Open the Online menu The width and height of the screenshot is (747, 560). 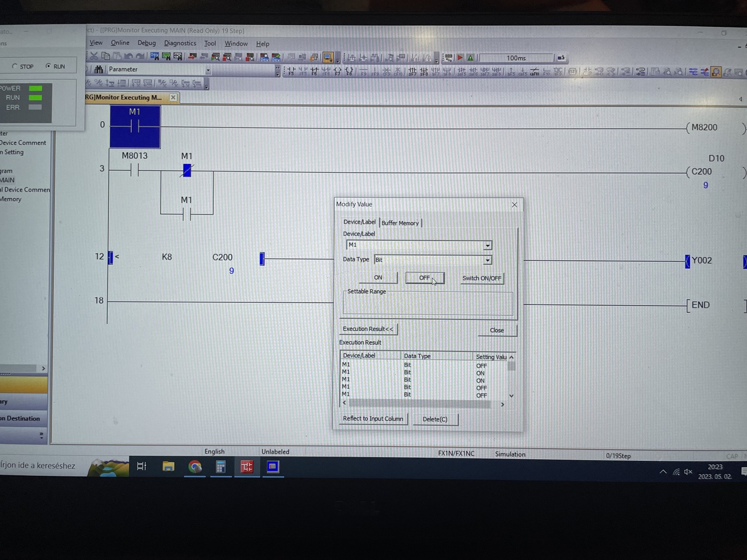pos(120,43)
